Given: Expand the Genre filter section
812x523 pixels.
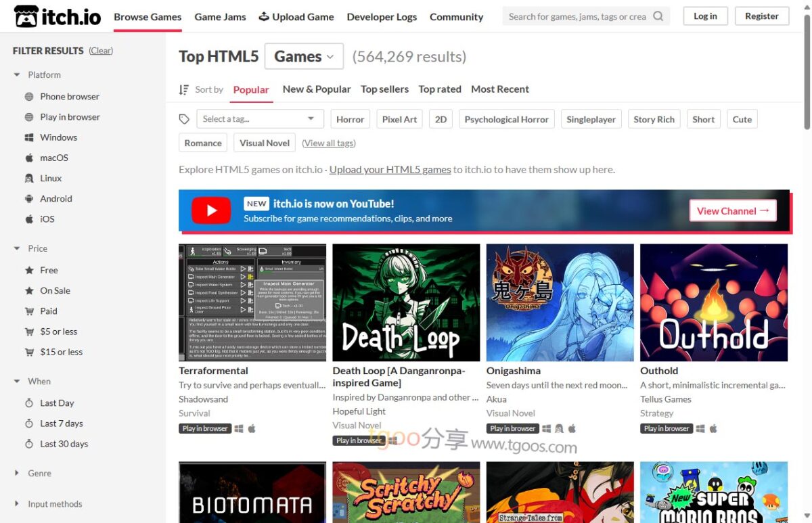Looking at the screenshot, I should (39, 473).
